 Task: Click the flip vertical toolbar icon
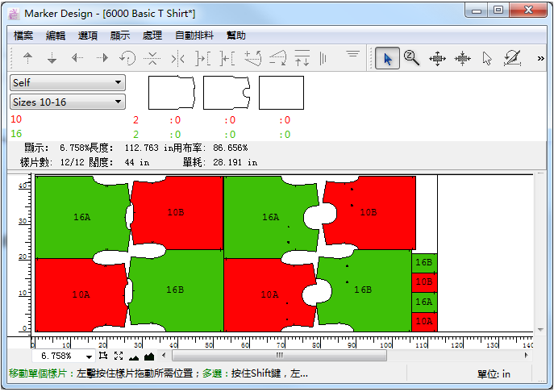[151, 58]
